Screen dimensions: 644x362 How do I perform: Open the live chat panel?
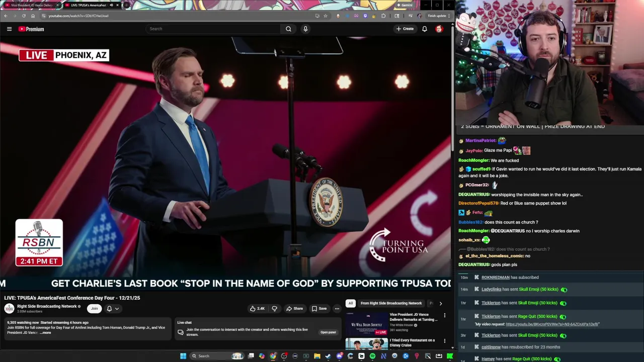tap(328, 332)
